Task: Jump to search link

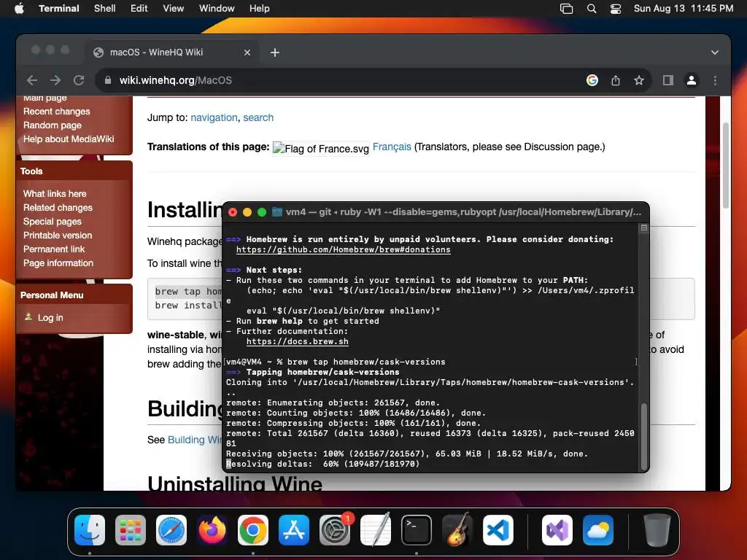Action: (x=258, y=117)
